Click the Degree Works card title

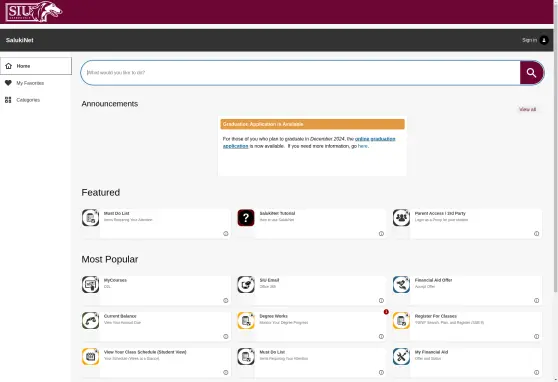click(x=273, y=316)
